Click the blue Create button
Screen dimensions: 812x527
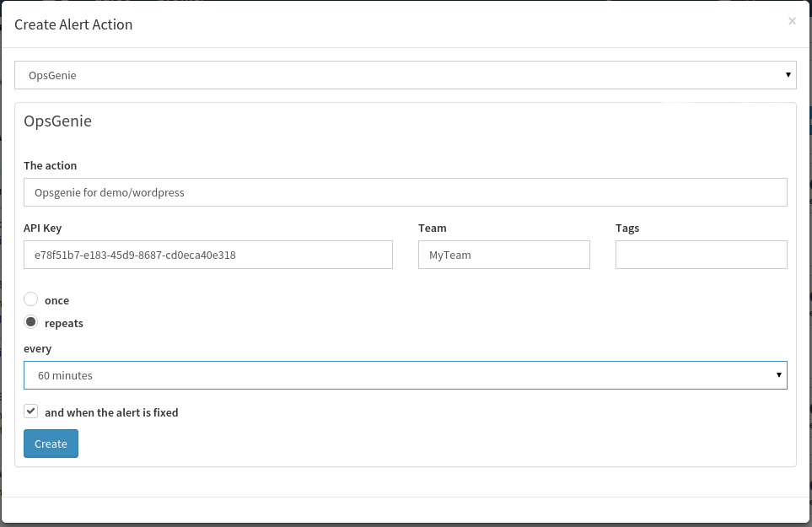51,444
